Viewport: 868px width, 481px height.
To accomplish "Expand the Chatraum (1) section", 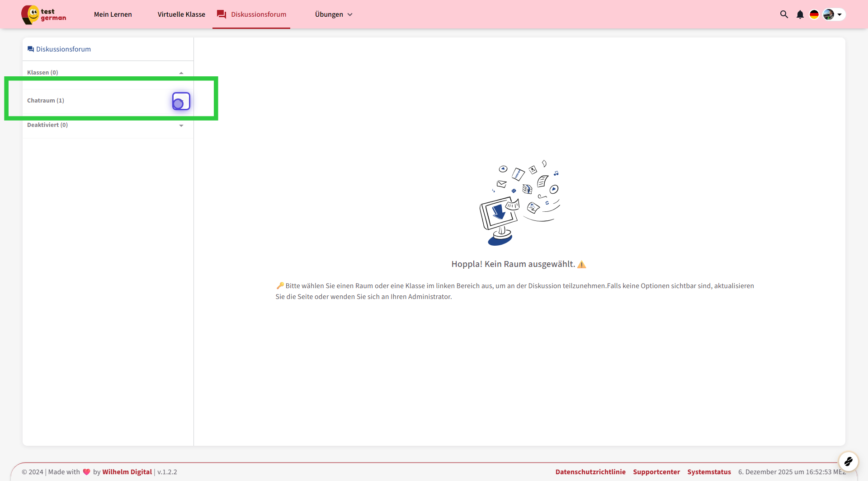I will click(x=181, y=101).
